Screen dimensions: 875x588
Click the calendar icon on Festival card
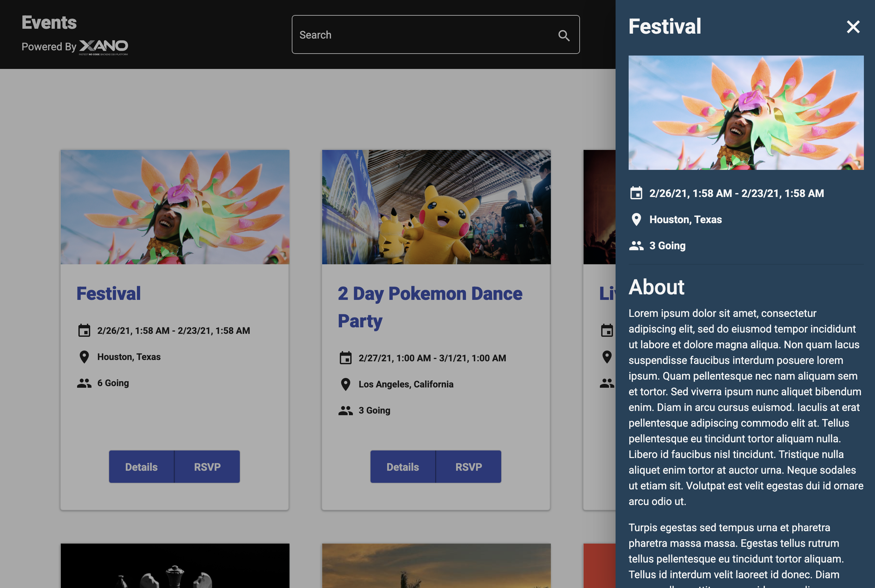click(85, 331)
